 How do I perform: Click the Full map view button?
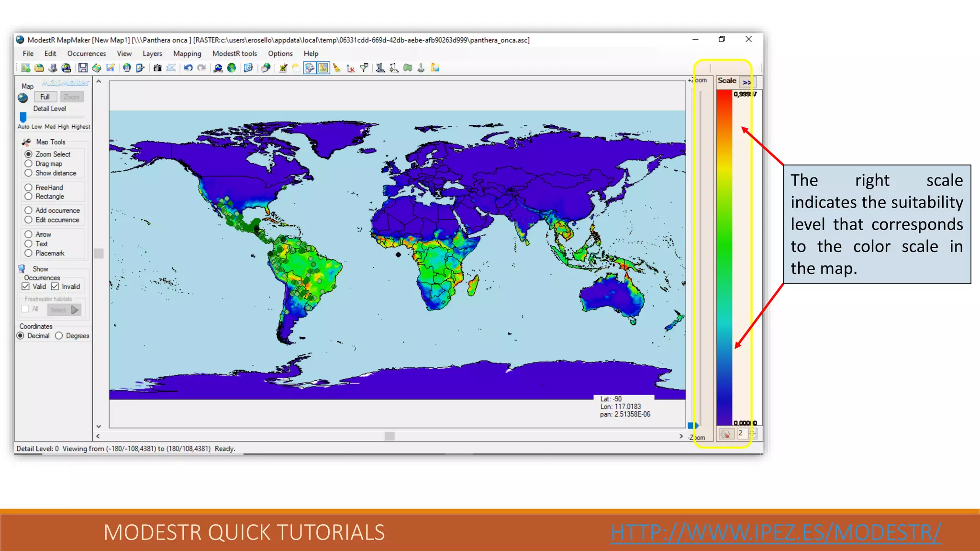click(45, 97)
